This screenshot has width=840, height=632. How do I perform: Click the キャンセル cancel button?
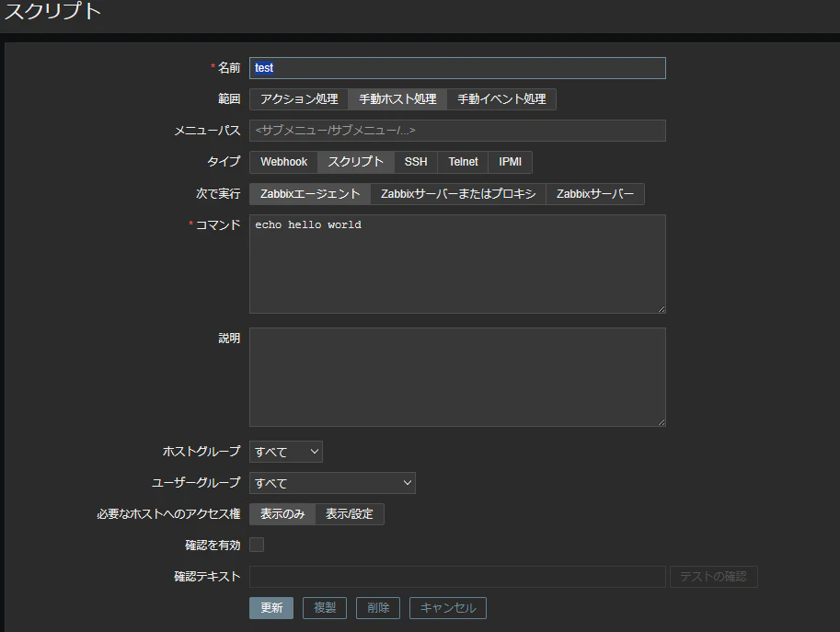click(448, 608)
